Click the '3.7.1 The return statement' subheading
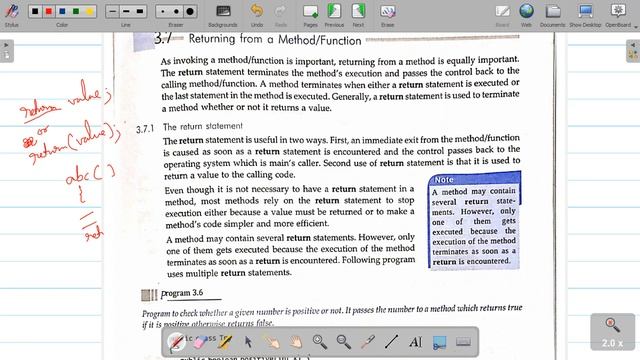 (x=189, y=127)
